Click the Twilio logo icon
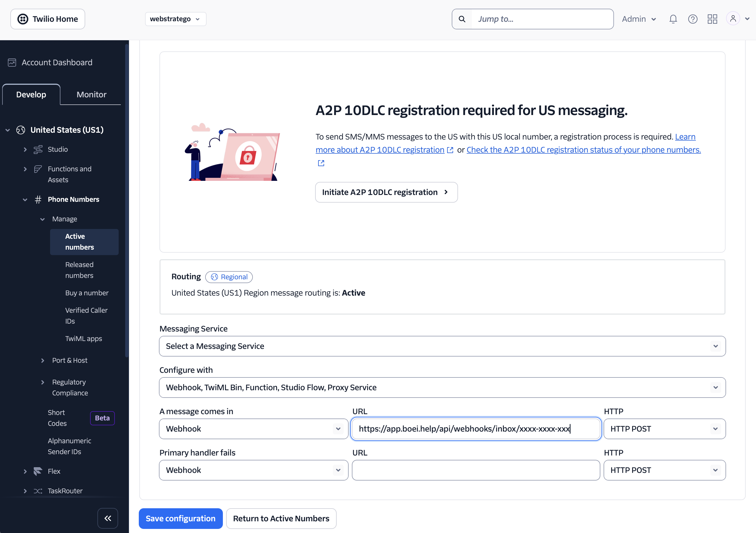The image size is (756, 533). pos(23,19)
